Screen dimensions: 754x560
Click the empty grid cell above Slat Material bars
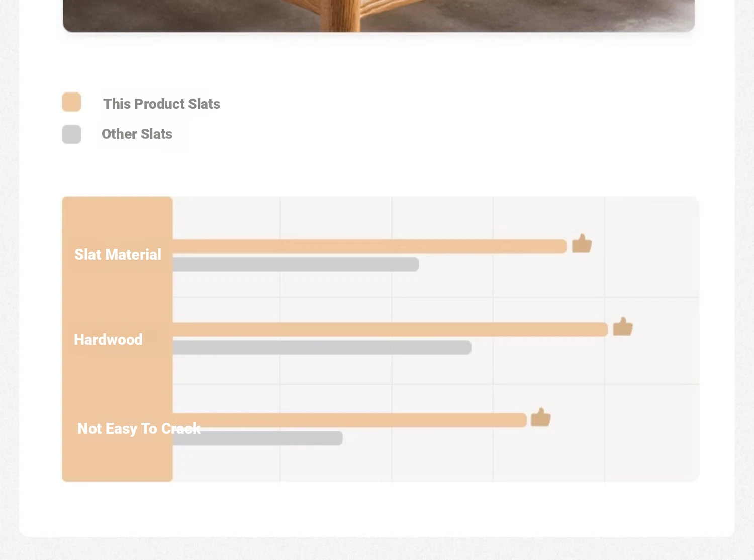pyautogui.click(x=336, y=217)
